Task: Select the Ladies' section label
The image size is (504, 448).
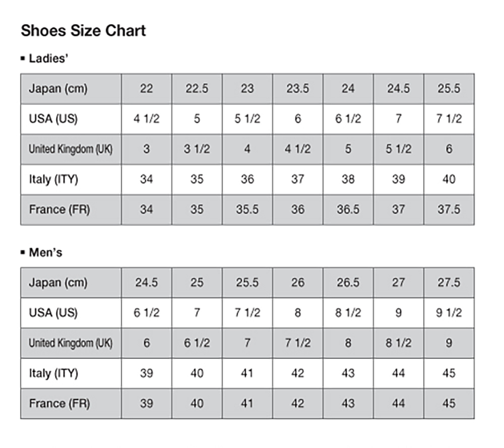Action: [x=48, y=58]
